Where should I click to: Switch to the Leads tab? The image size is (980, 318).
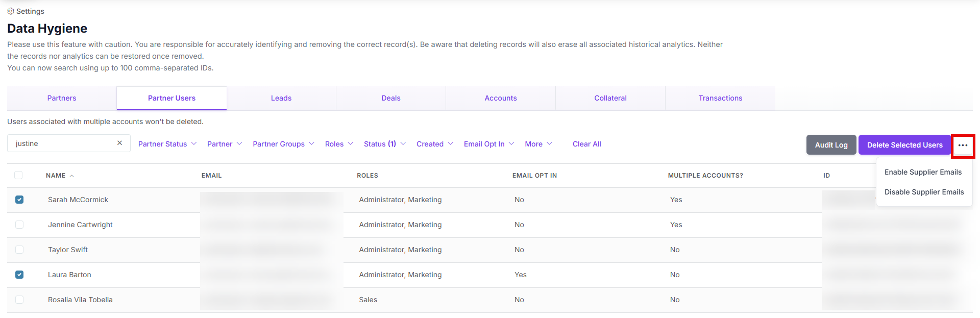point(281,98)
